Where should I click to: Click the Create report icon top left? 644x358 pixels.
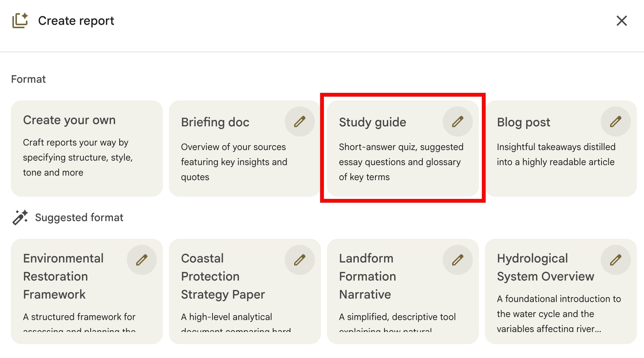[21, 21]
